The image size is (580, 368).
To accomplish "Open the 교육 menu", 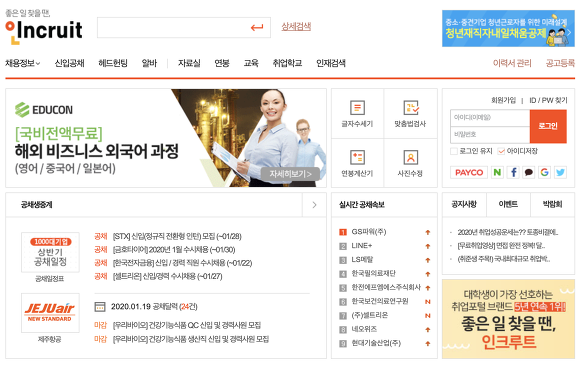I will point(251,63).
